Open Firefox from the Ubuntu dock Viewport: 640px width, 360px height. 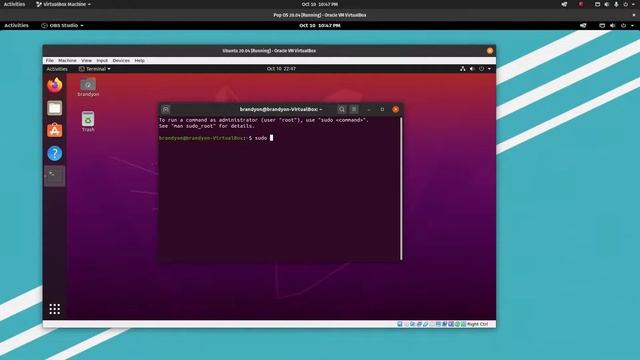(x=55, y=85)
